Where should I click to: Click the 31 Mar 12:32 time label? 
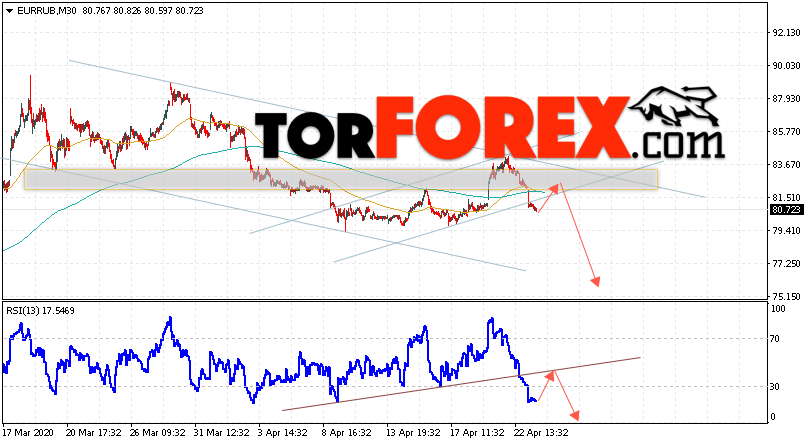point(222,433)
